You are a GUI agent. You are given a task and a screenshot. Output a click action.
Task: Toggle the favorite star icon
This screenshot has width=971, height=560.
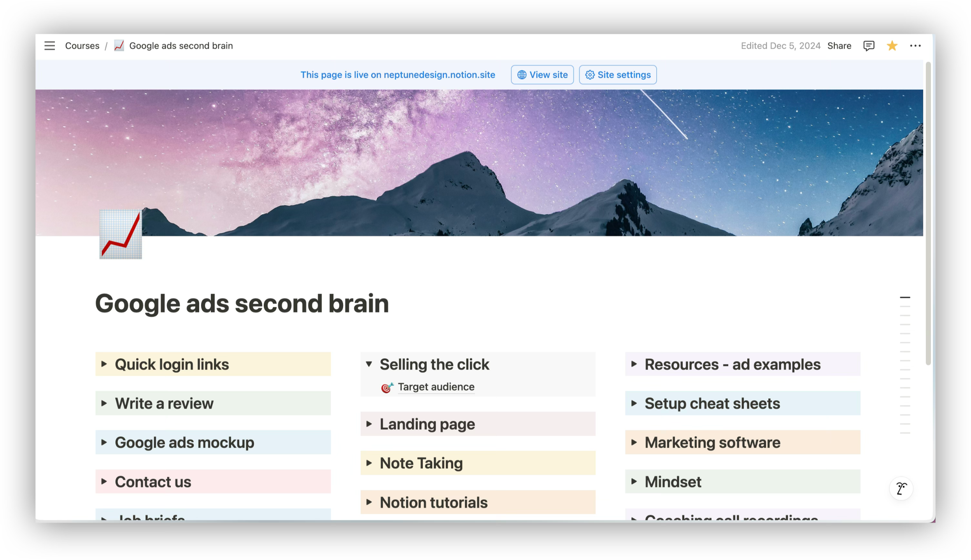[892, 46]
